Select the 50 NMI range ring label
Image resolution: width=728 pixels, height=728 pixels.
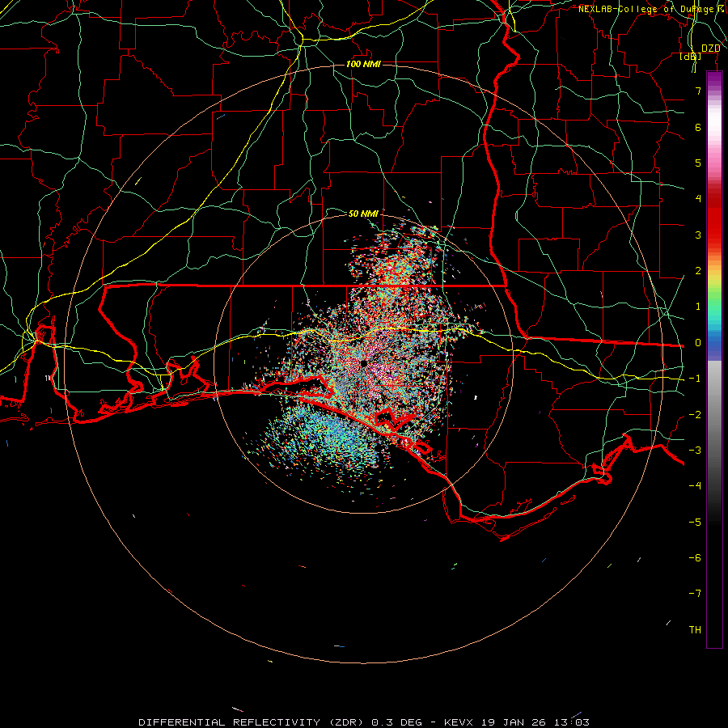(x=363, y=214)
